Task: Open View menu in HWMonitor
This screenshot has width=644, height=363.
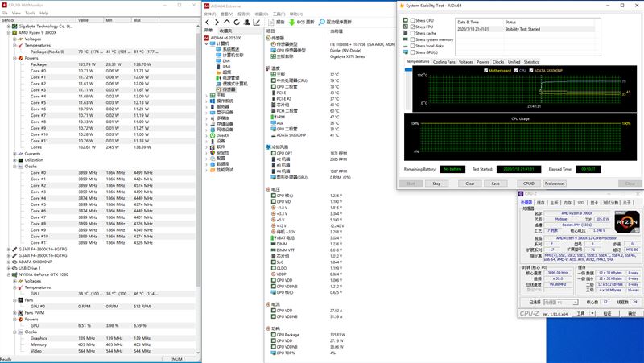Action: click(16, 13)
